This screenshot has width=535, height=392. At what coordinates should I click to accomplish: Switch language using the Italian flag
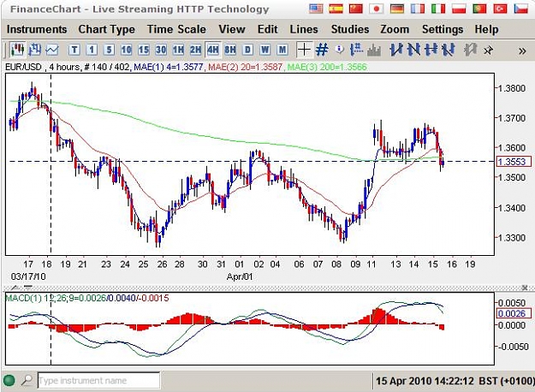tap(438, 9)
